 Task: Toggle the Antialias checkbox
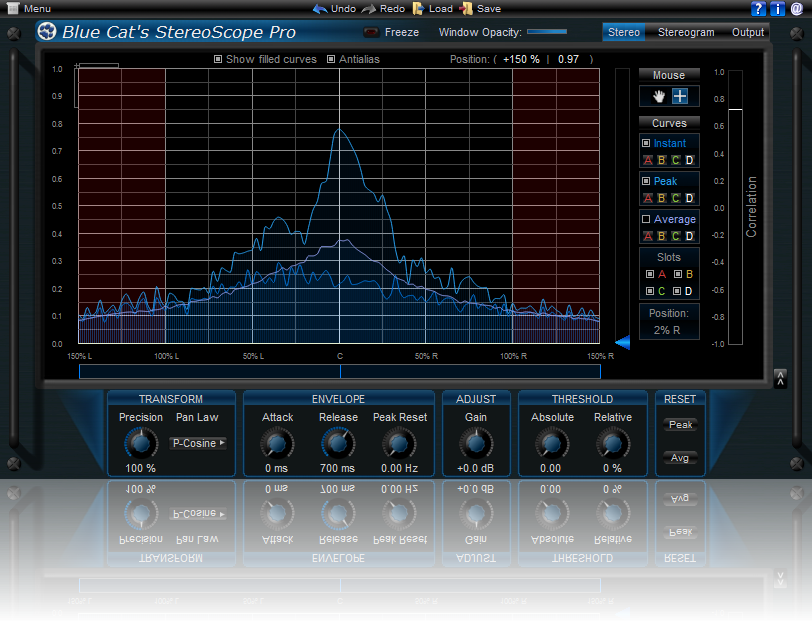(331, 59)
